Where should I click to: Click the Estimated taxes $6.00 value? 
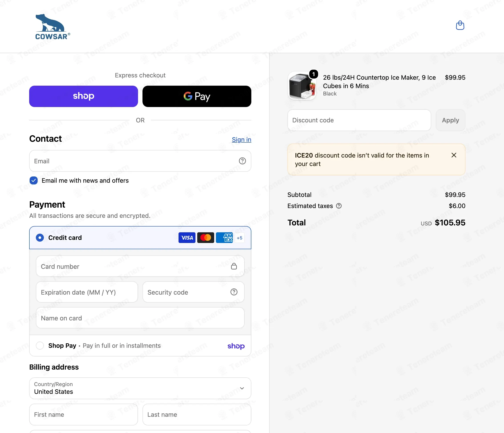[457, 206]
